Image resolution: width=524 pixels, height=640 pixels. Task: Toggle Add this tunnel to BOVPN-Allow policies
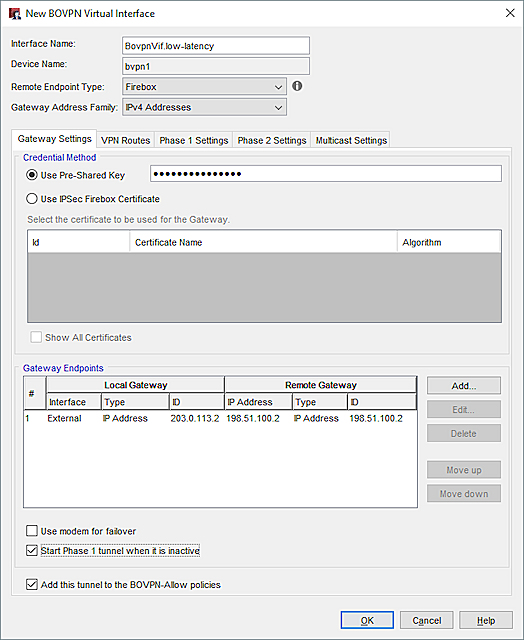32,584
